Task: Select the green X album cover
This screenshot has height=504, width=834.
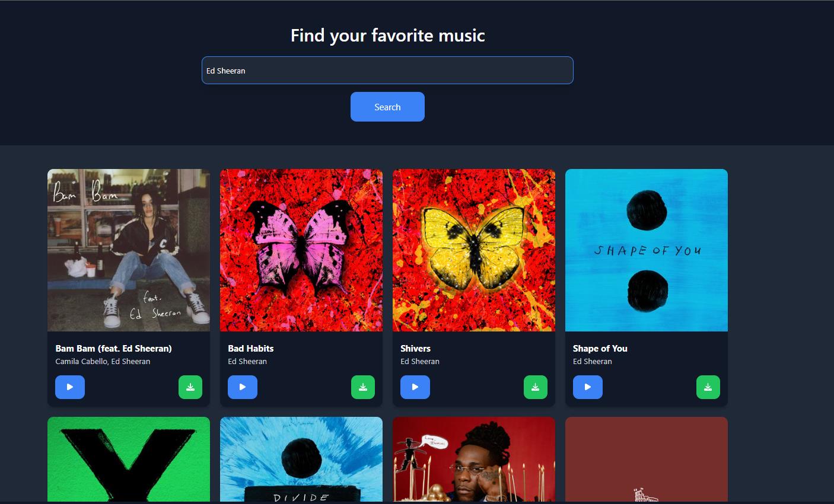Action: pyautogui.click(x=129, y=460)
